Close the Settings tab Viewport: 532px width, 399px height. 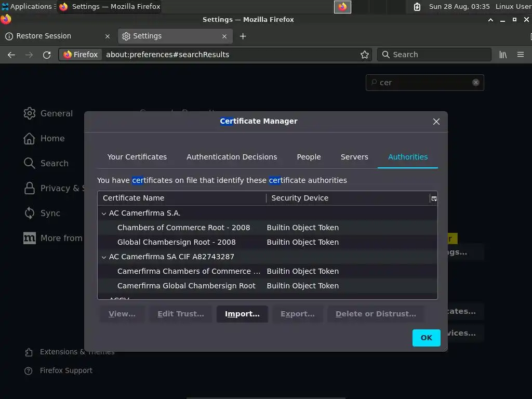click(224, 36)
